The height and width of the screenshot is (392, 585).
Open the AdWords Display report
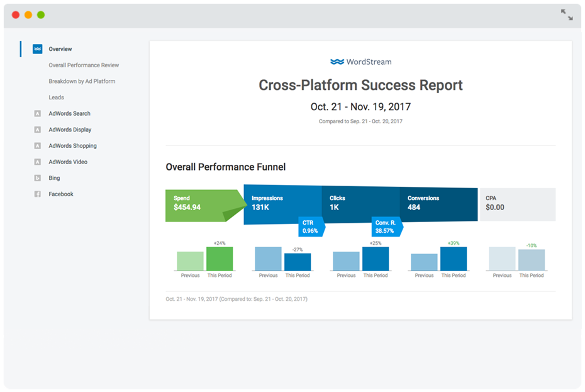click(70, 130)
